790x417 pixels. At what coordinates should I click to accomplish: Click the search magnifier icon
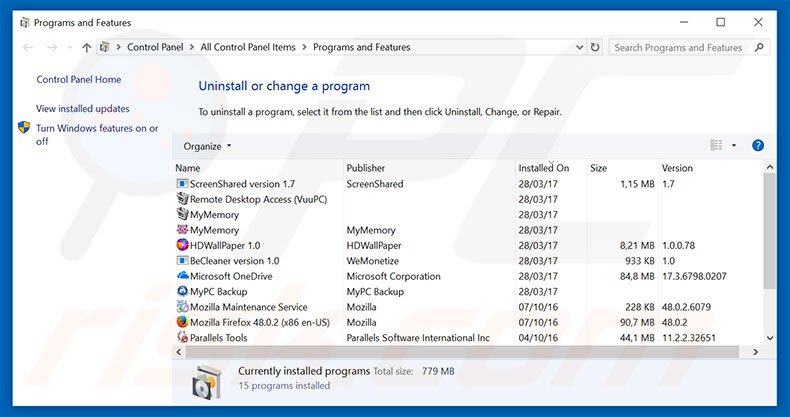pos(759,47)
